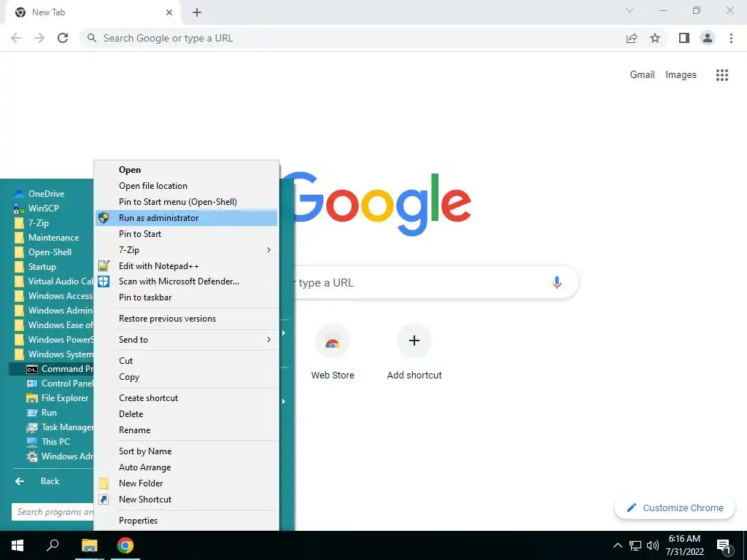Click the Chrome taskbar icon

(125, 545)
